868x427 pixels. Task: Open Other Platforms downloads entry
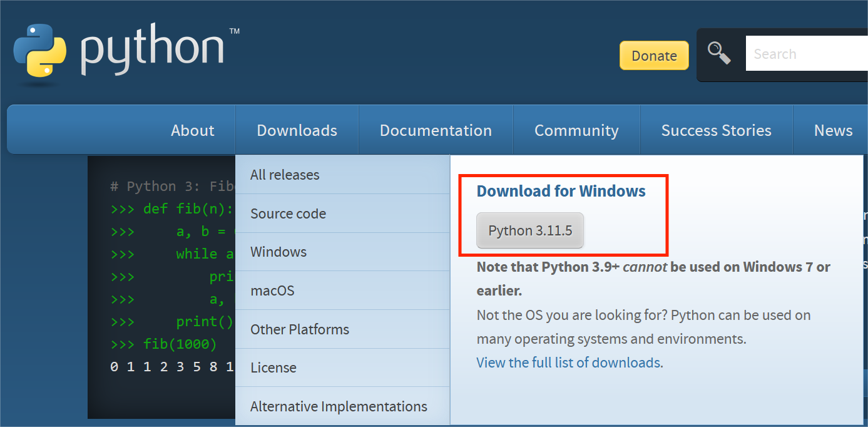[x=300, y=329]
